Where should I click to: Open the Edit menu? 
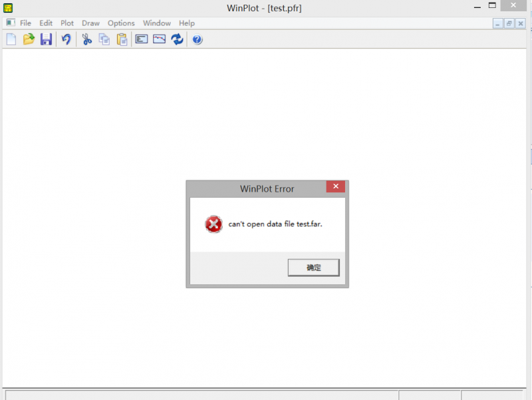(46, 23)
